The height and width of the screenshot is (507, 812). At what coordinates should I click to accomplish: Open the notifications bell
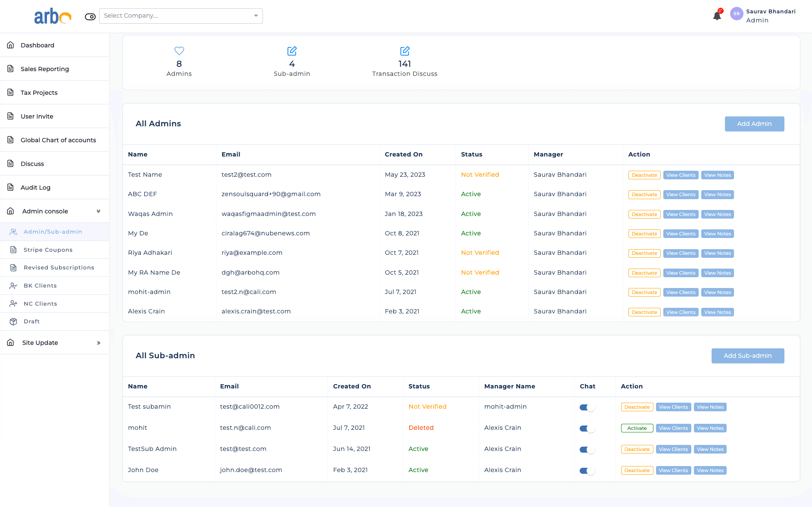coord(717,16)
